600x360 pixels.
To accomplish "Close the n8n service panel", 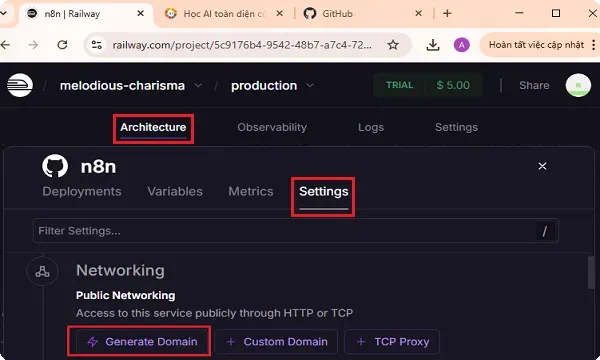I will pyautogui.click(x=542, y=166).
